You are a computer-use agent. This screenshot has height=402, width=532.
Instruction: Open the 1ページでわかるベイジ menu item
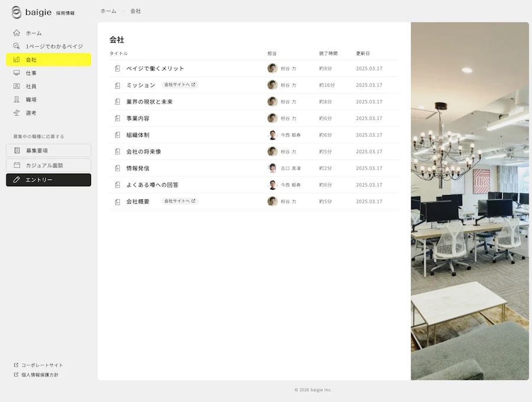click(48, 46)
